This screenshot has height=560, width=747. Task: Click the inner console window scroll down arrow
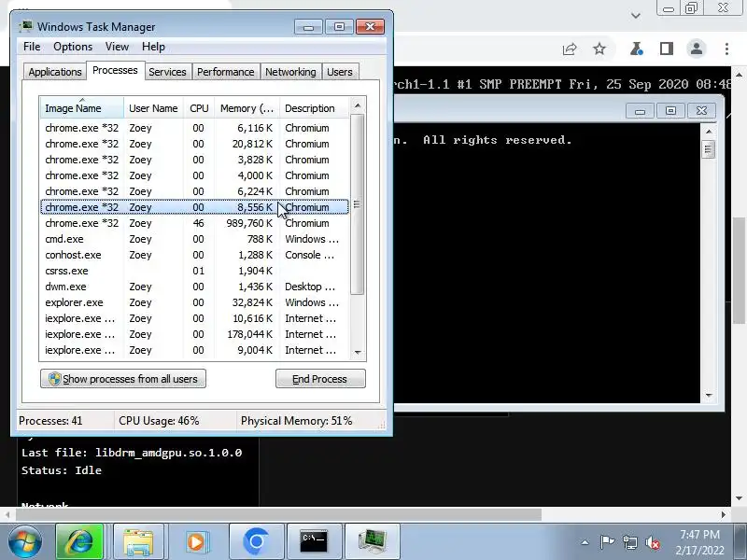[709, 395]
